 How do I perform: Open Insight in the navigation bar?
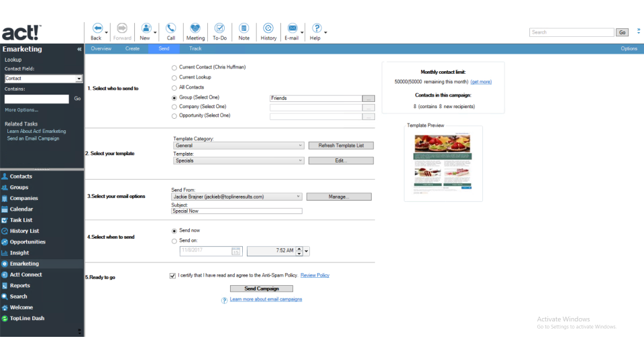tap(19, 252)
